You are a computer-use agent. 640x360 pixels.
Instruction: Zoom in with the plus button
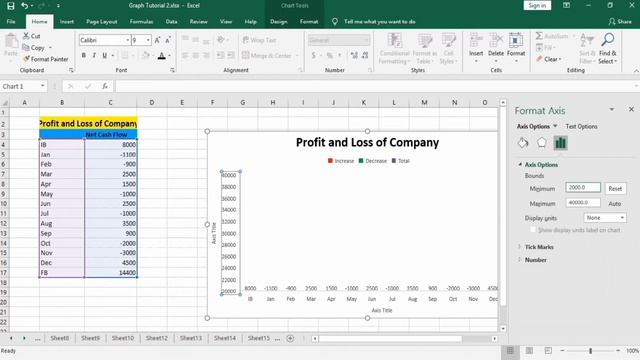pyautogui.click(x=618, y=351)
